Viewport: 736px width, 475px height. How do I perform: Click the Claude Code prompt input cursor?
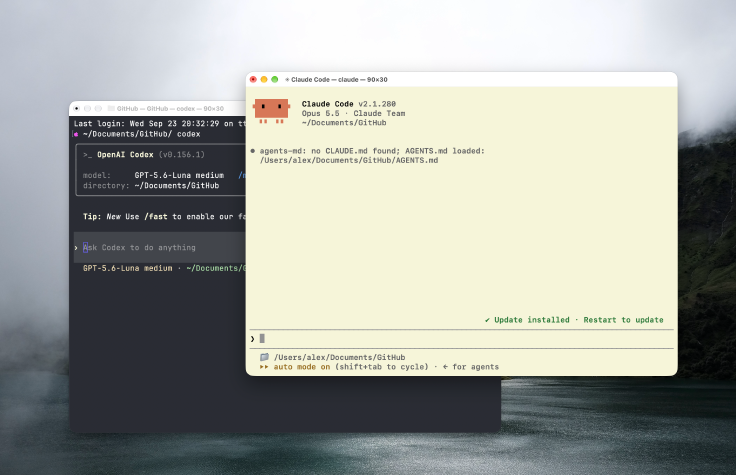[x=262, y=338]
